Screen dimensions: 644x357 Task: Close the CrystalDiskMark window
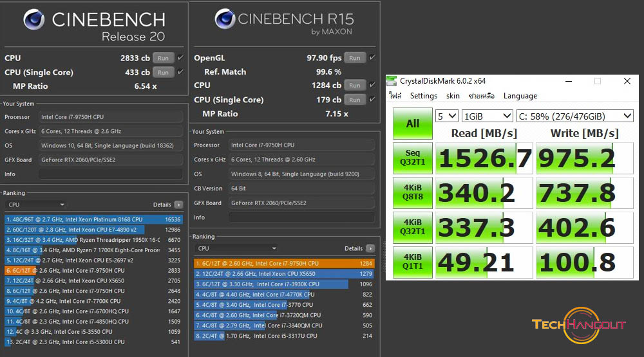point(627,81)
